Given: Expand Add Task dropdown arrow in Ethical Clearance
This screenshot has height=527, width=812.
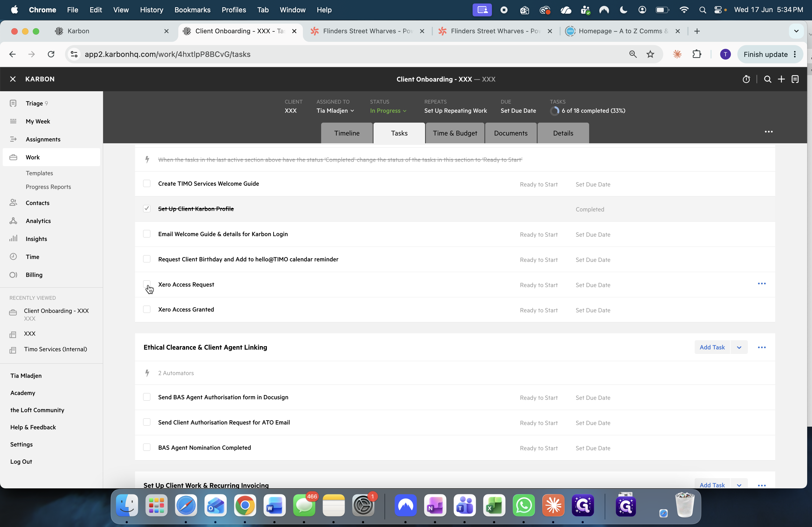Looking at the screenshot, I should click(739, 347).
